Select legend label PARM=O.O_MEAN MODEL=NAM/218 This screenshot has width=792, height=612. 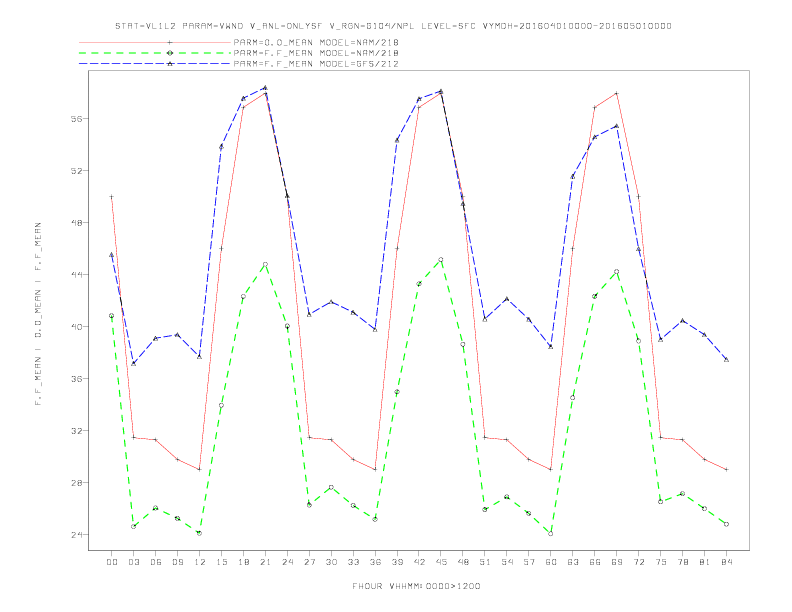coord(316,42)
